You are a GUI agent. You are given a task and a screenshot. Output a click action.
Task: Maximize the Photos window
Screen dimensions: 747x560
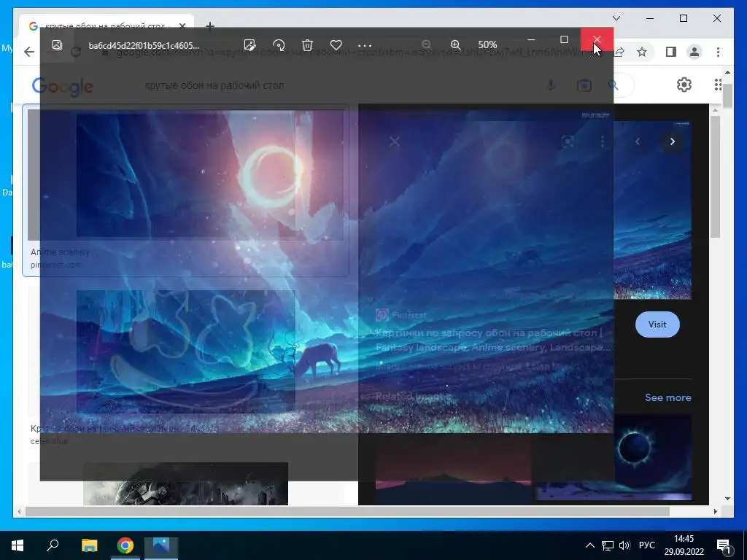[564, 39]
